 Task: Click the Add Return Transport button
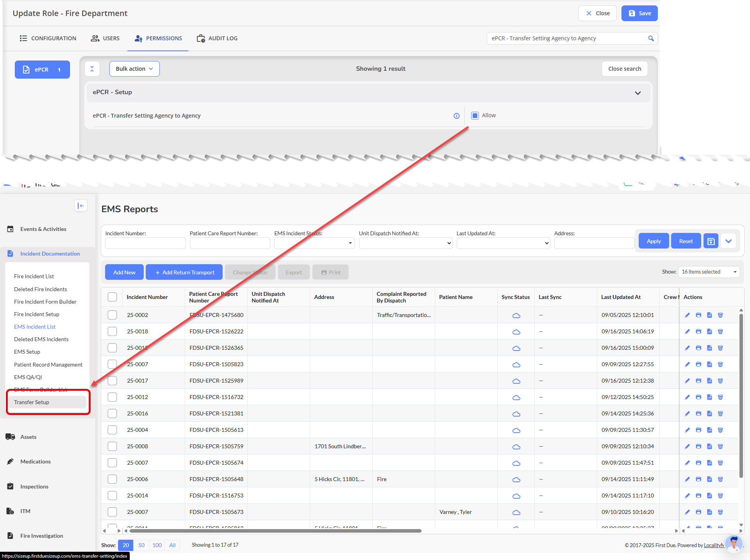point(184,272)
